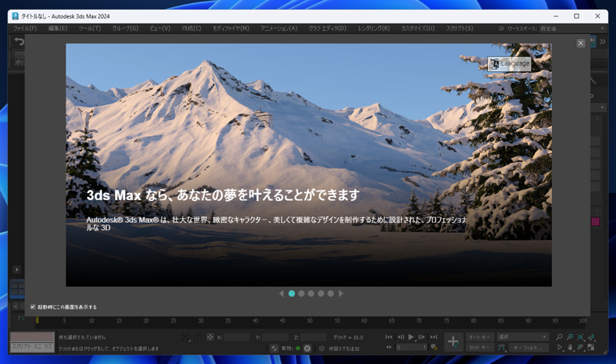Screen dimensions: 616x364
Task: Click the viewport layout tab icon
Action: [x=17, y=289]
